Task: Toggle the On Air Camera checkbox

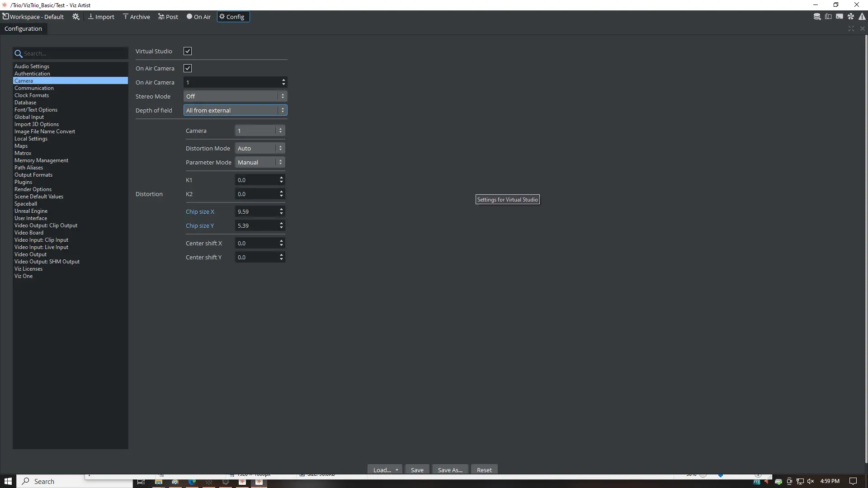Action: tap(188, 68)
